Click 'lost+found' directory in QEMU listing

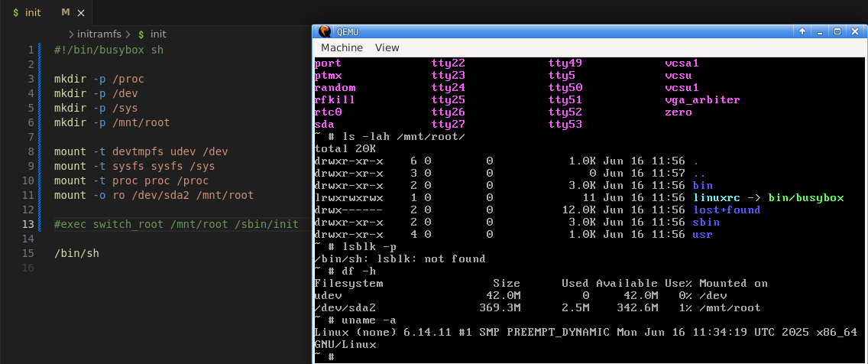[727, 210]
